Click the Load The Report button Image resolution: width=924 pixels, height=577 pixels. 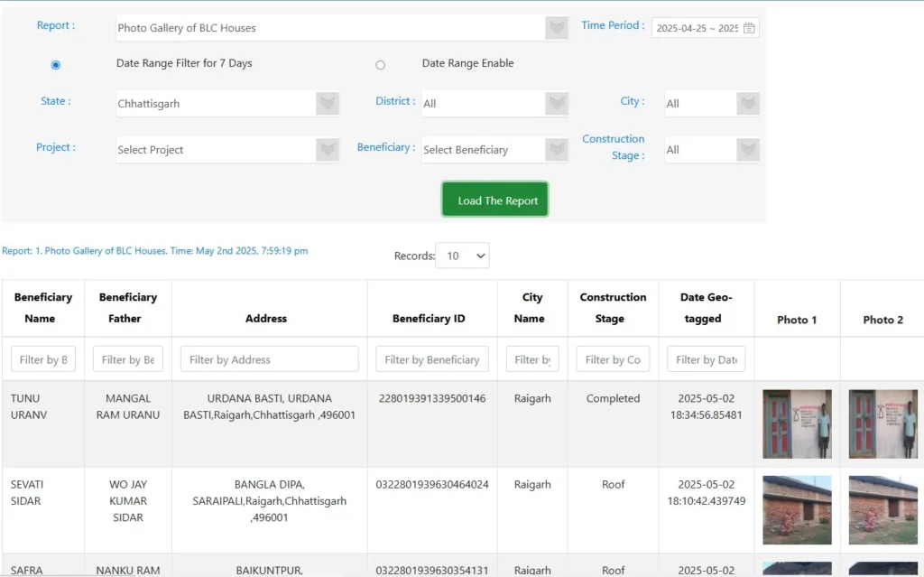[x=494, y=200]
